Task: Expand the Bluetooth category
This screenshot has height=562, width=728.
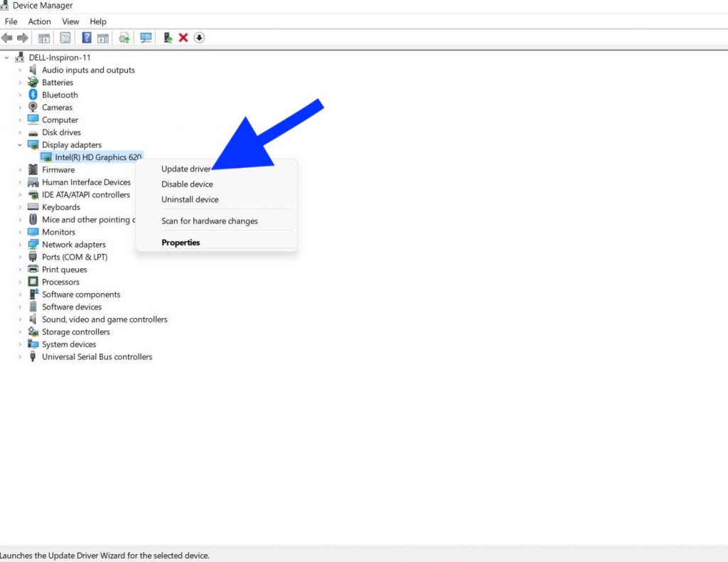Action: tap(20, 95)
